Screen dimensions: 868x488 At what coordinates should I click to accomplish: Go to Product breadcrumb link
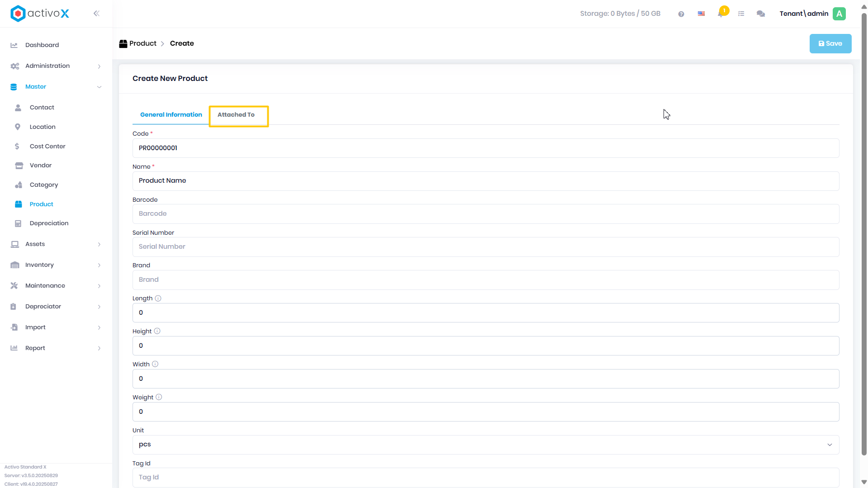138,44
